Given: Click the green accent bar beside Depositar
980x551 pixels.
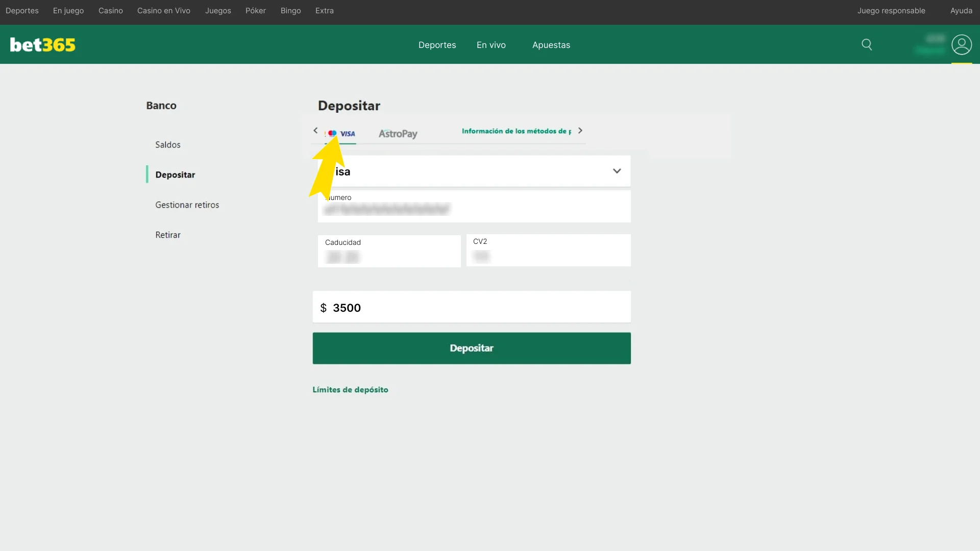Looking at the screenshot, I should click(148, 174).
